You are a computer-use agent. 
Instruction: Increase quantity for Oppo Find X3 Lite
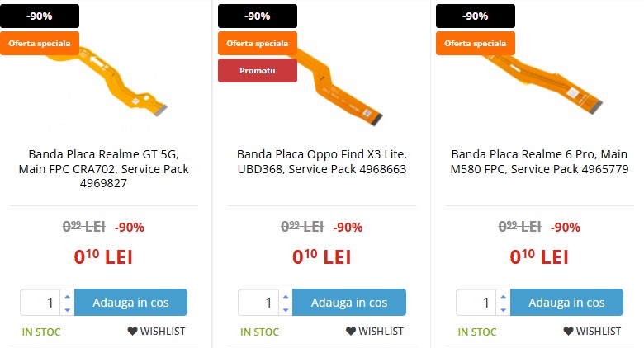[285, 296]
